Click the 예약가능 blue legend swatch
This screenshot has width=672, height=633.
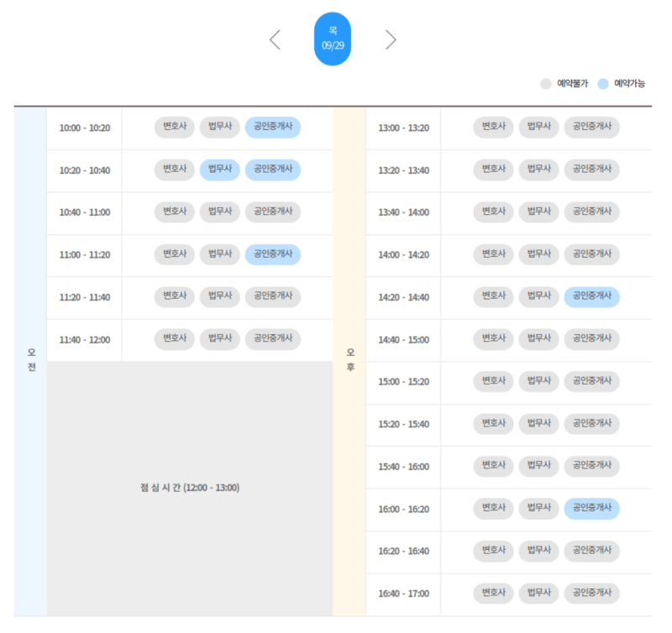(x=603, y=83)
